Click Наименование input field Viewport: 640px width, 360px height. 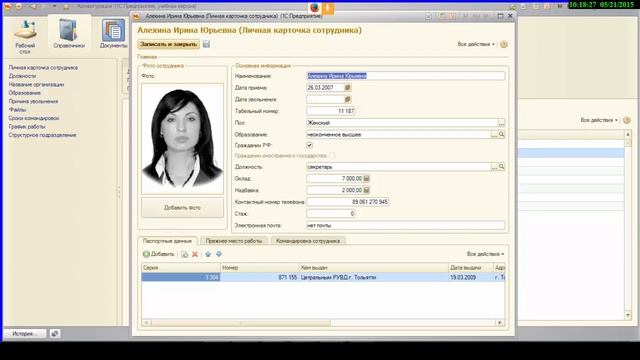click(405, 76)
